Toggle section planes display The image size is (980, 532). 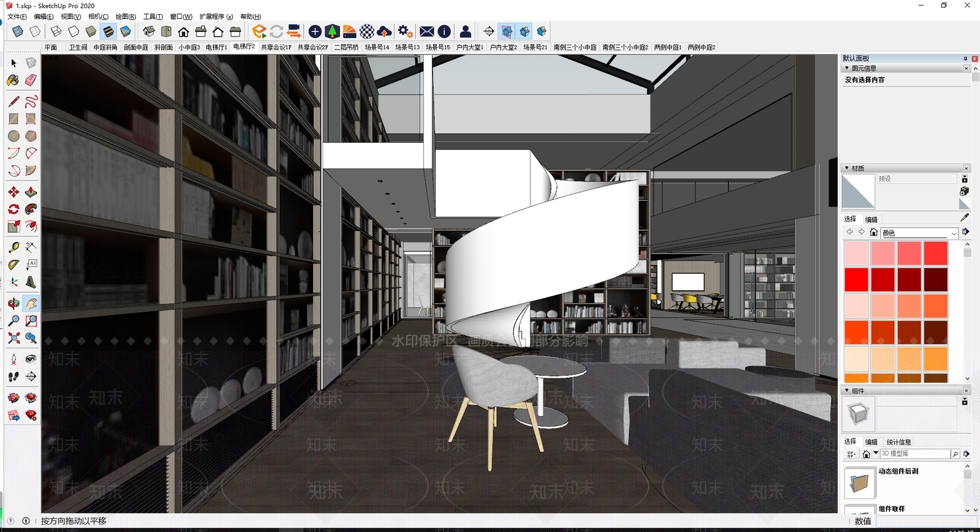[507, 31]
